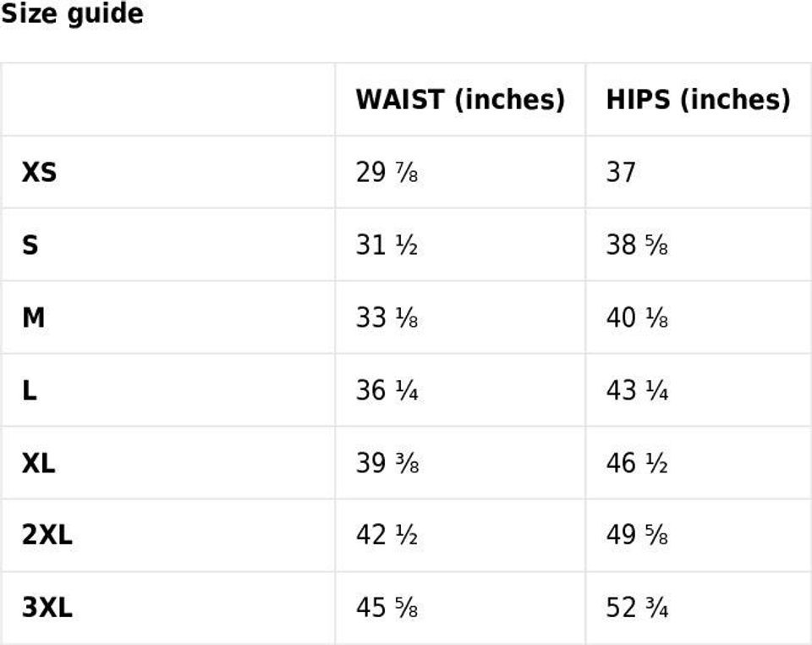Click the L size row label

30,391
